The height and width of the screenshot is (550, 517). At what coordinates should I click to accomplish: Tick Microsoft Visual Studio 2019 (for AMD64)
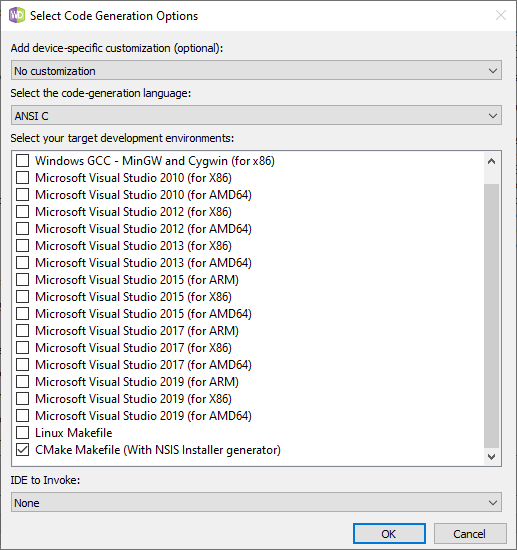tap(22, 416)
